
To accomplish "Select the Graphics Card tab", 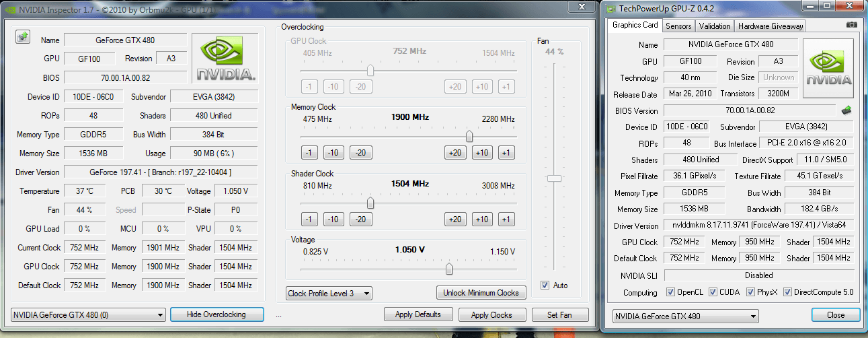I will (635, 25).
